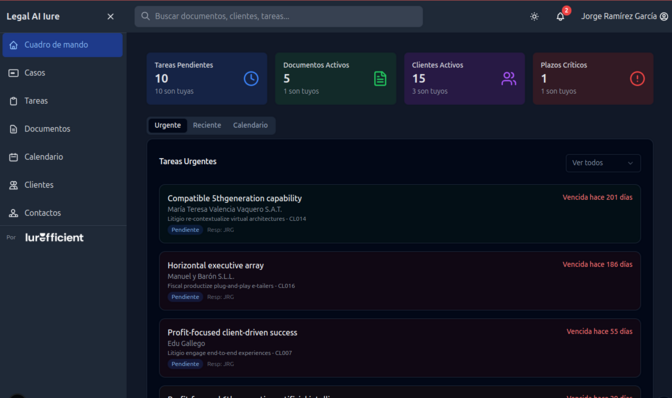Open the Clientes Activos summary card

coord(464,78)
